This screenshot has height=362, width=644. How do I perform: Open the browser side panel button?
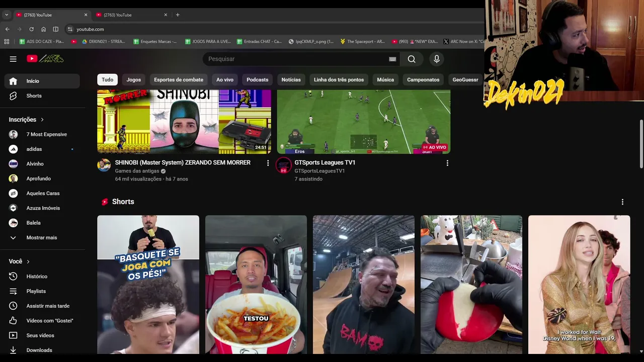click(x=55, y=29)
